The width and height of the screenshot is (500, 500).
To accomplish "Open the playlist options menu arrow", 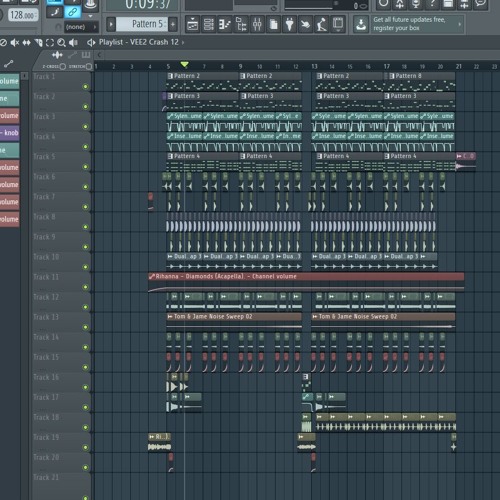I will [91, 42].
